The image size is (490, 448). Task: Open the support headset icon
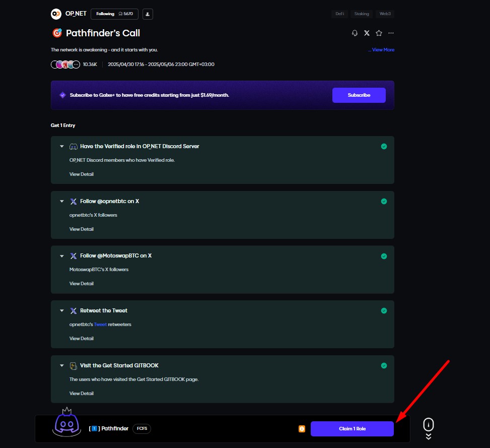(x=355, y=33)
